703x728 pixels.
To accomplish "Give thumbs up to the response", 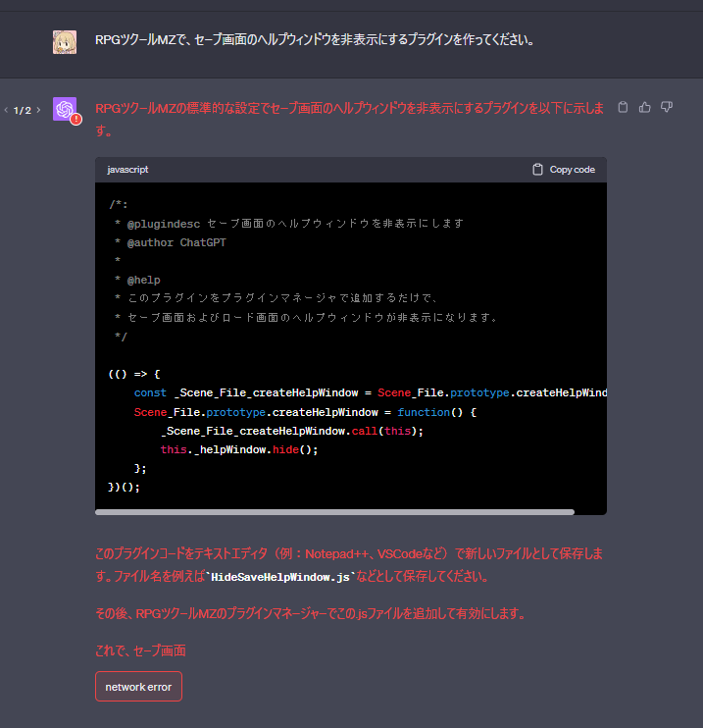I will click(x=644, y=107).
